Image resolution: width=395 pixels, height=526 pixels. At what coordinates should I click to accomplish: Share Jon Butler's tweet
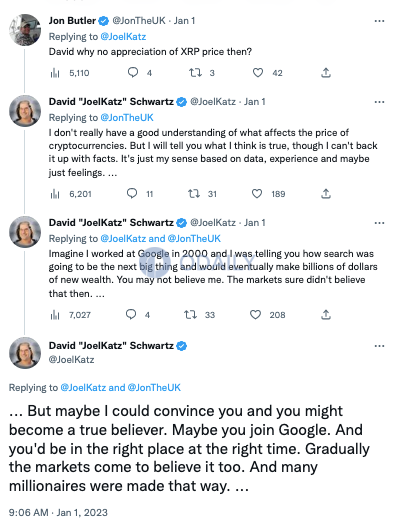326,73
